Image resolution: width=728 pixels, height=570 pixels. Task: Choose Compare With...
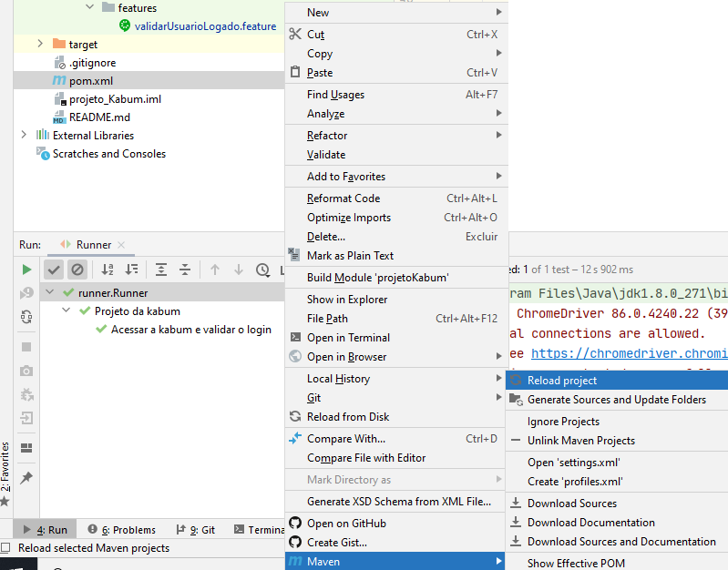[x=395, y=439]
